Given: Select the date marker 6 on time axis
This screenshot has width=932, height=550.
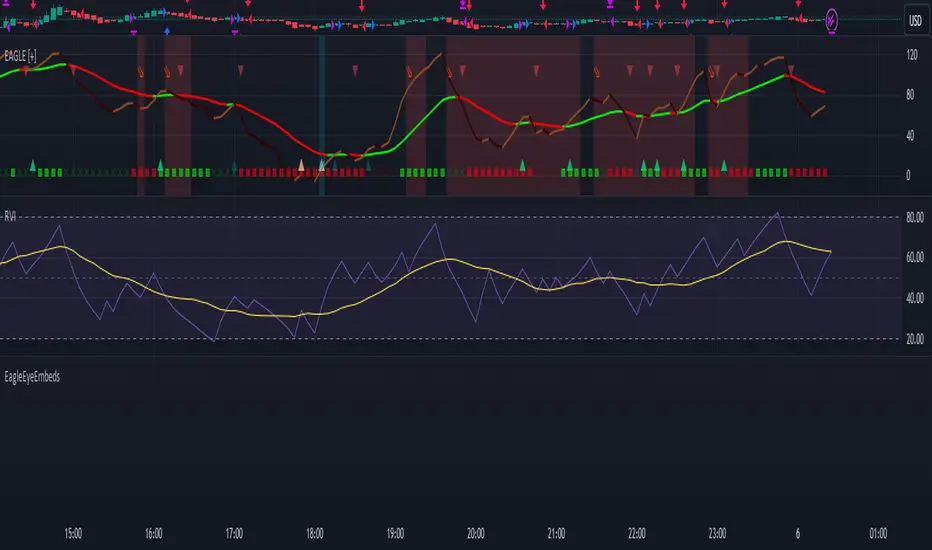Looking at the screenshot, I should click(799, 532).
